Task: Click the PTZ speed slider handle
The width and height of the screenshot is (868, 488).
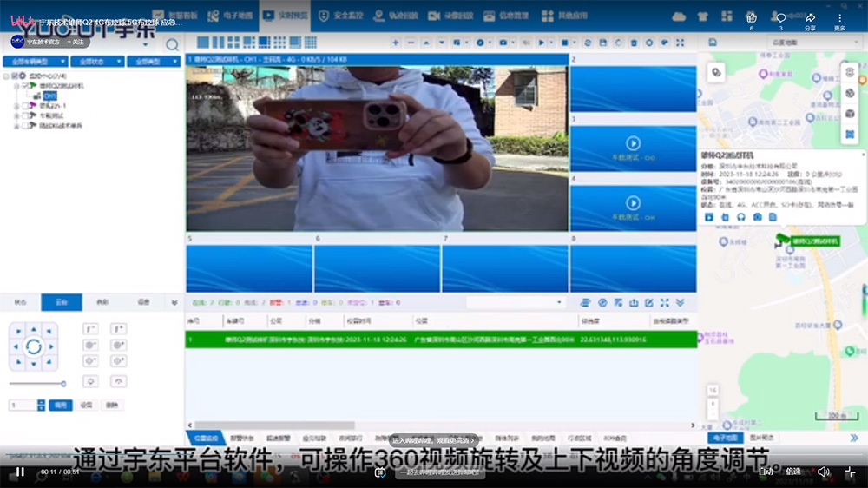Action: click(63, 383)
